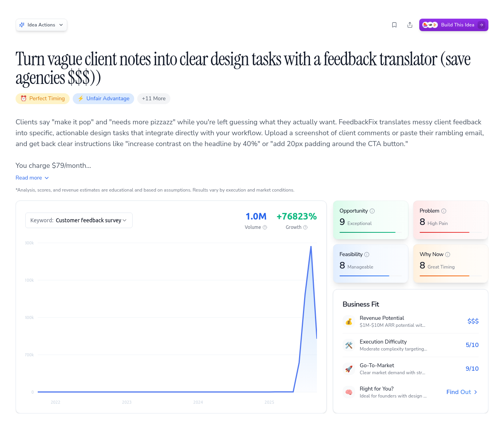Open the share icon near the top right
504x429 pixels.
tap(409, 24)
